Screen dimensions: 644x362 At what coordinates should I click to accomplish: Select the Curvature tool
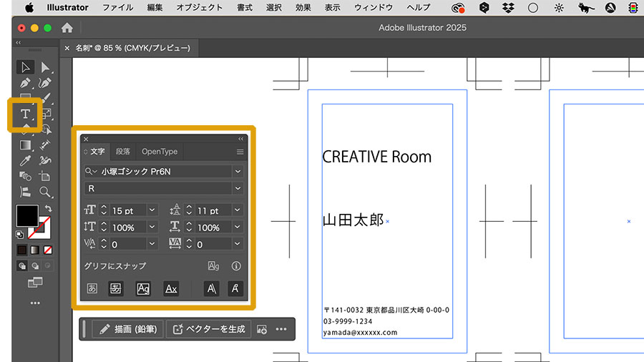(x=45, y=83)
